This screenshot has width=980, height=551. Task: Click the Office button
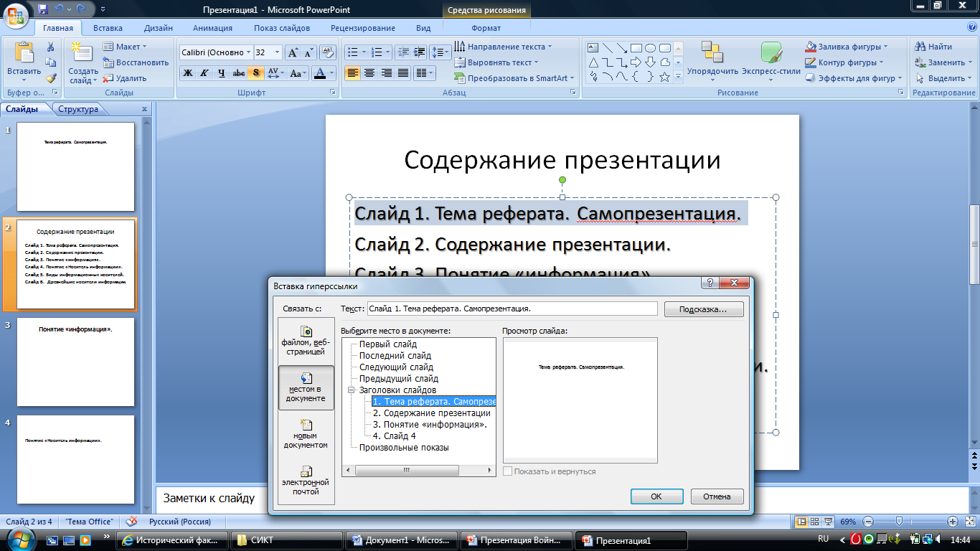[x=16, y=15]
